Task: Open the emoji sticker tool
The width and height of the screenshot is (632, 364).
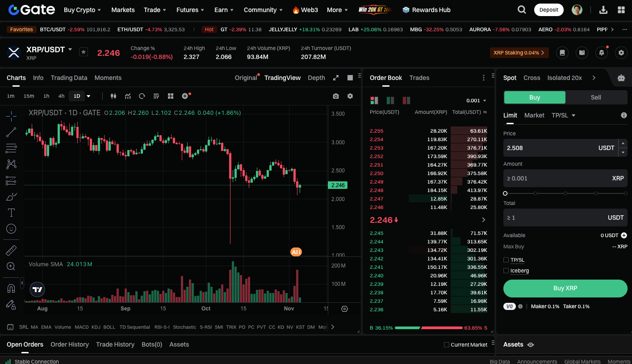Action: click(x=11, y=229)
